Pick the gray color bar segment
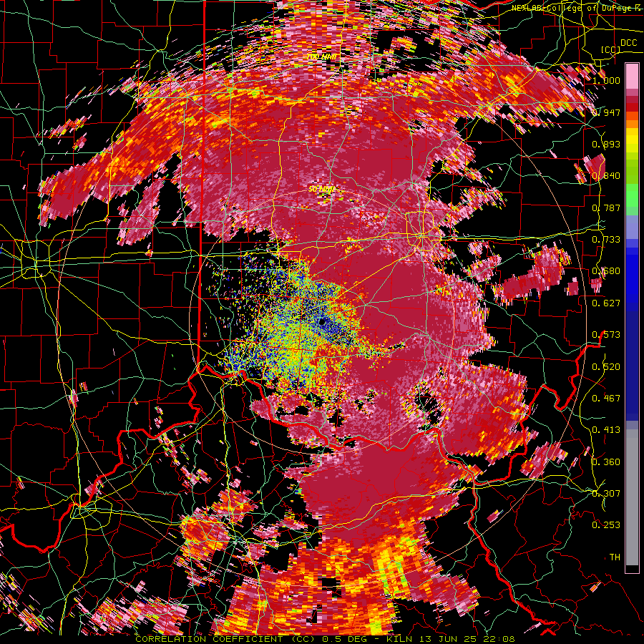This screenshot has height=644, width=644. pyautogui.click(x=632, y=497)
